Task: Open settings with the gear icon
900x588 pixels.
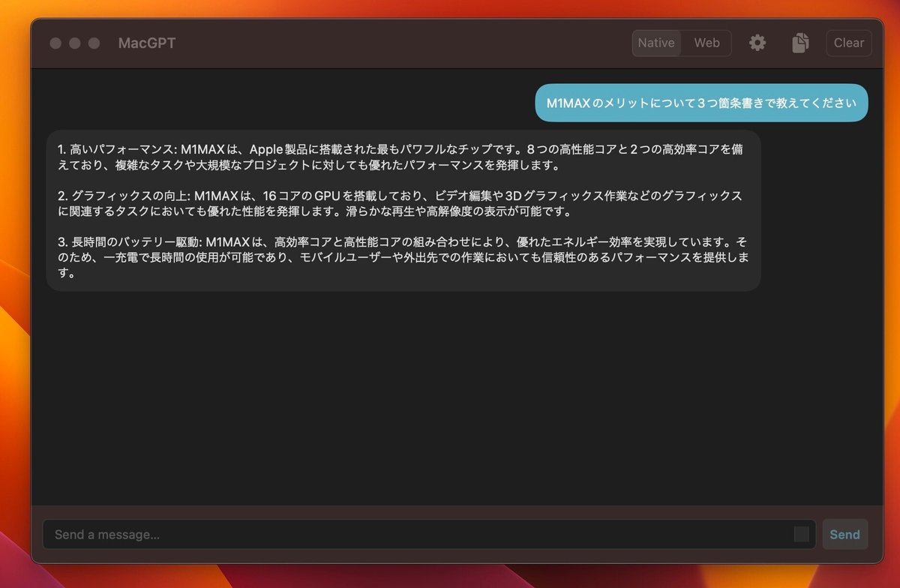Action: [757, 43]
